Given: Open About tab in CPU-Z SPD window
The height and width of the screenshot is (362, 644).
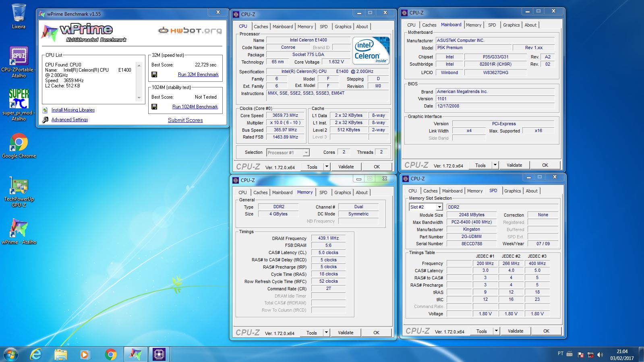Looking at the screenshot, I should point(532,191).
